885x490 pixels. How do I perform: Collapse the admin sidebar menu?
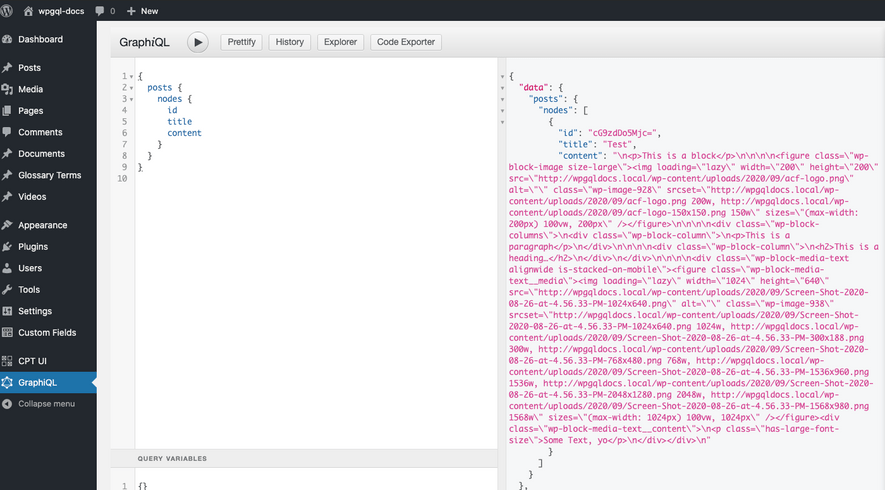point(46,404)
